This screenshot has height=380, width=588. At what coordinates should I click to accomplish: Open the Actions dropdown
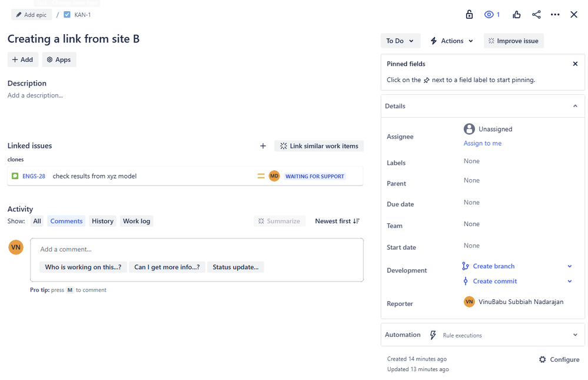click(x=452, y=41)
